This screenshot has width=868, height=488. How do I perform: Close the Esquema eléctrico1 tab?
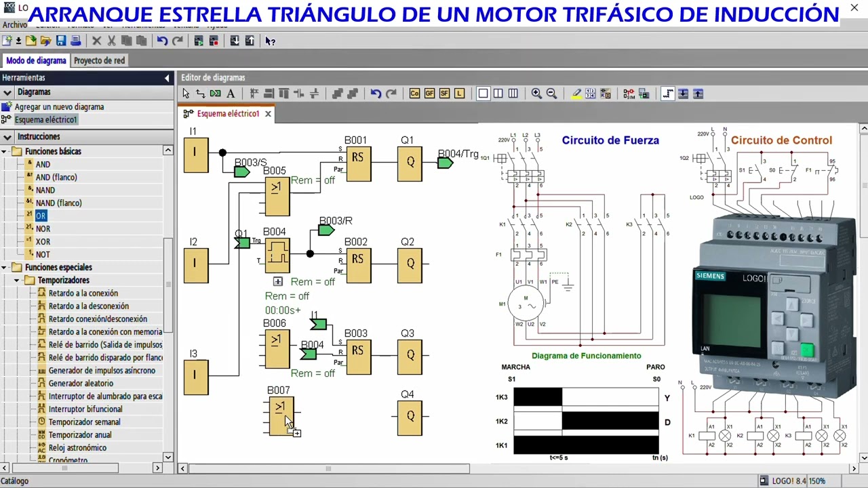[x=268, y=114]
